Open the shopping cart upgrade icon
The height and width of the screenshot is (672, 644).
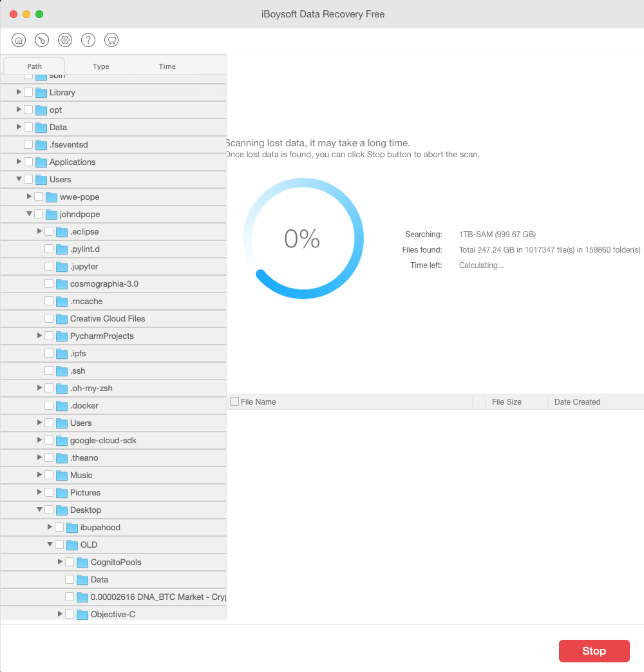111,39
